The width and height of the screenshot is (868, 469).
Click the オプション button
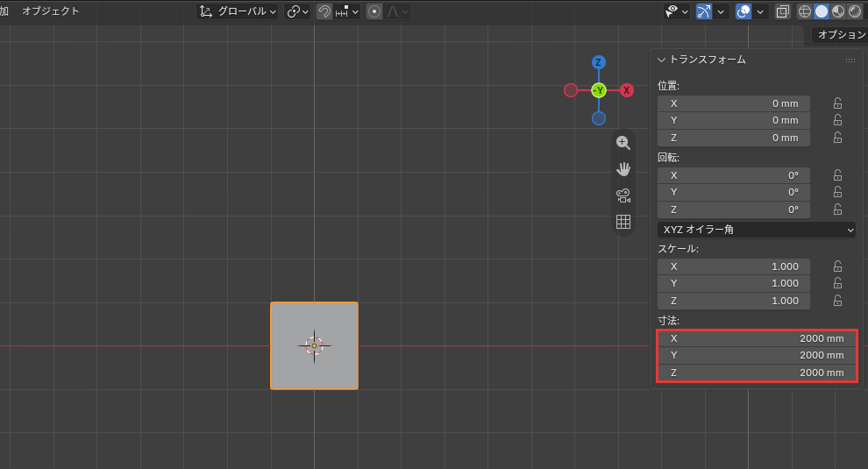(840, 34)
